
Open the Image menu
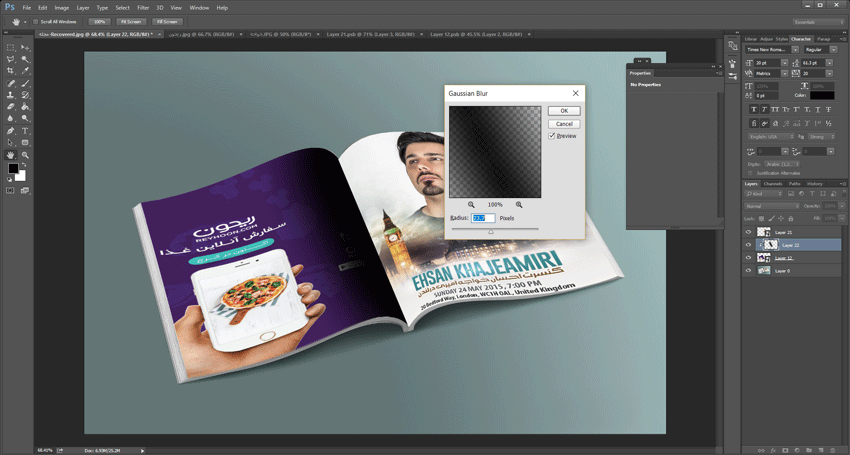(62, 8)
